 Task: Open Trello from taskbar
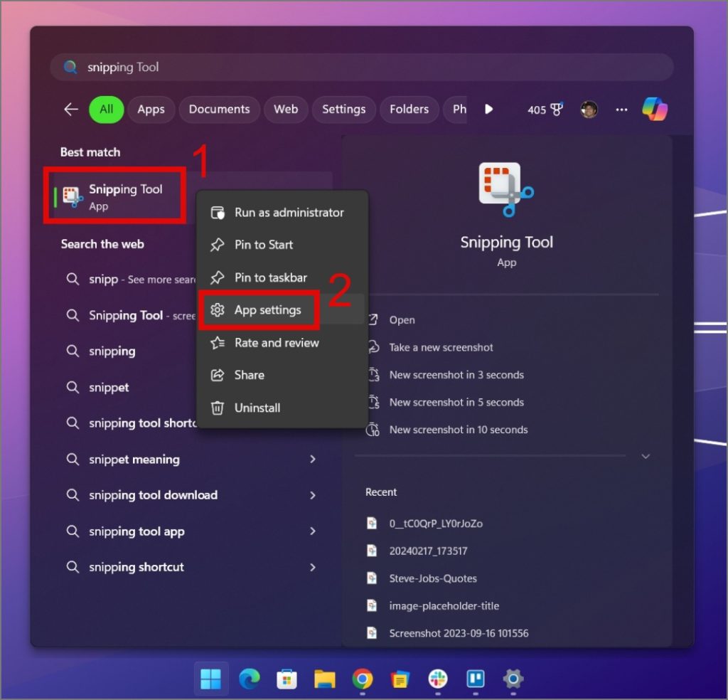tap(476, 679)
